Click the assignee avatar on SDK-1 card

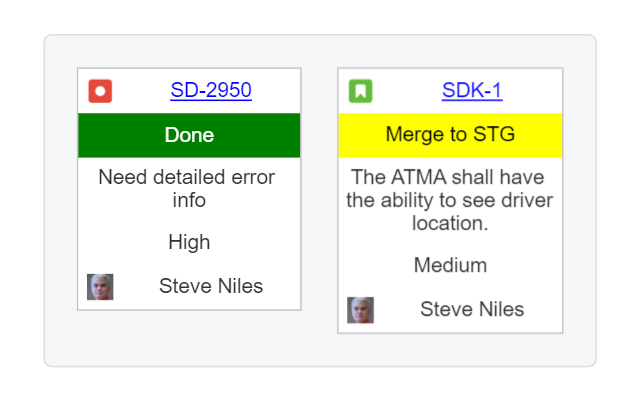[360, 310]
